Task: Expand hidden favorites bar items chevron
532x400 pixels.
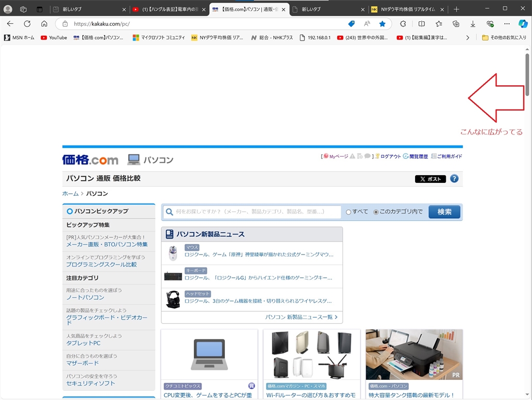Action: pos(468,37)
